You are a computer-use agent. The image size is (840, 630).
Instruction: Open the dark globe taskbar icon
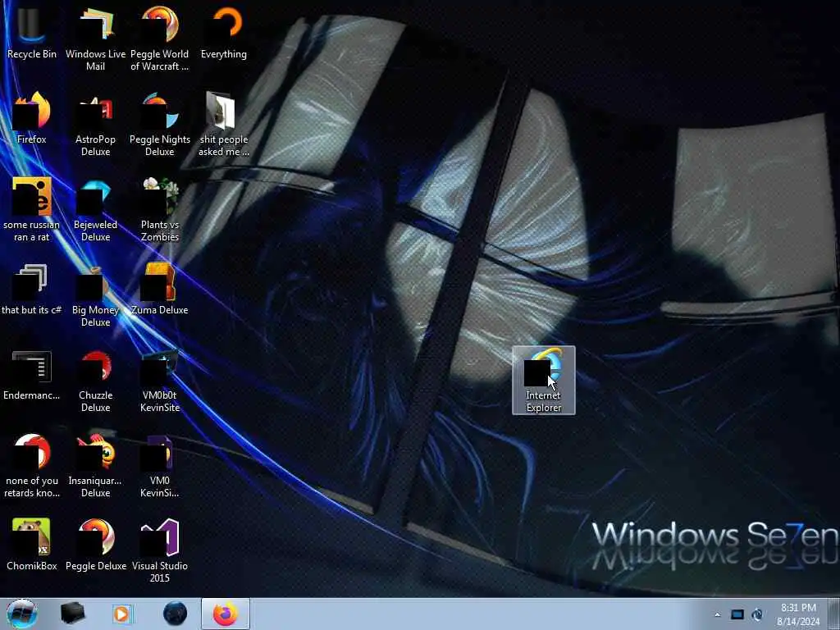click(176, 614)
